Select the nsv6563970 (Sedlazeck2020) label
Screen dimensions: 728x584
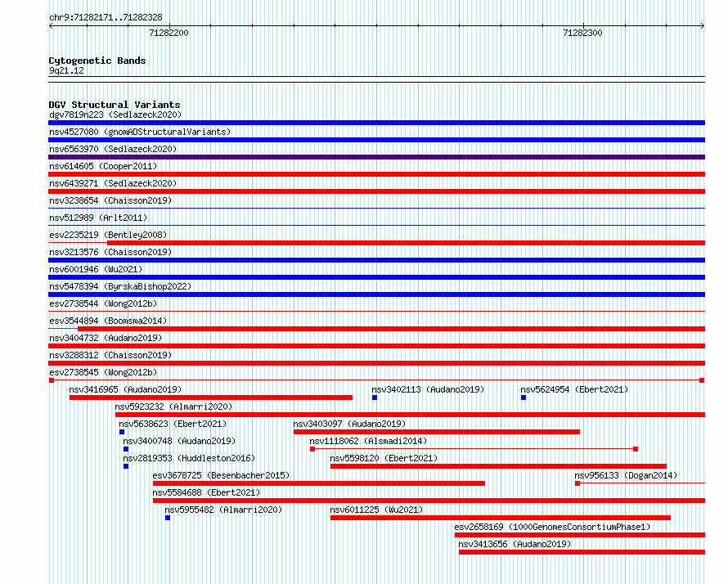(x=113, y=149)
